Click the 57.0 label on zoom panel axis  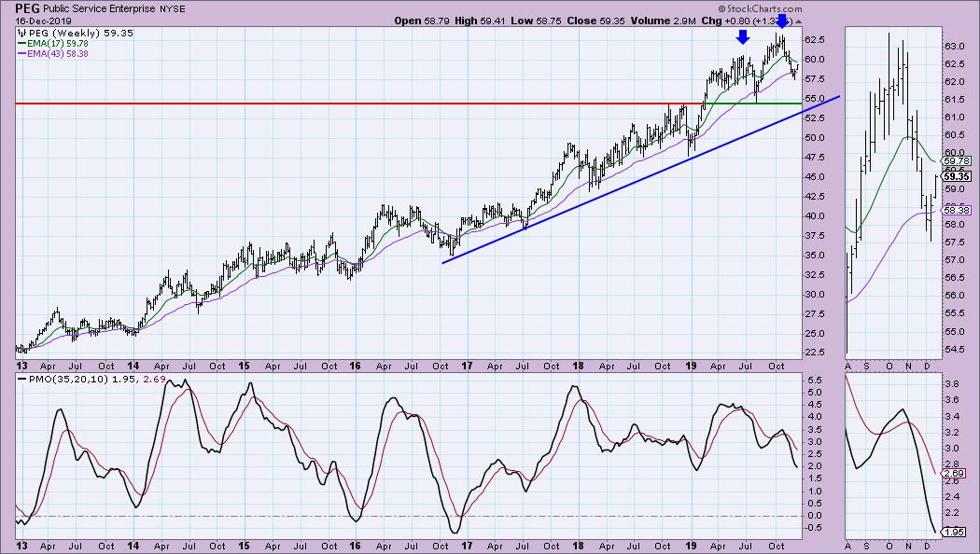coord(955,260)
